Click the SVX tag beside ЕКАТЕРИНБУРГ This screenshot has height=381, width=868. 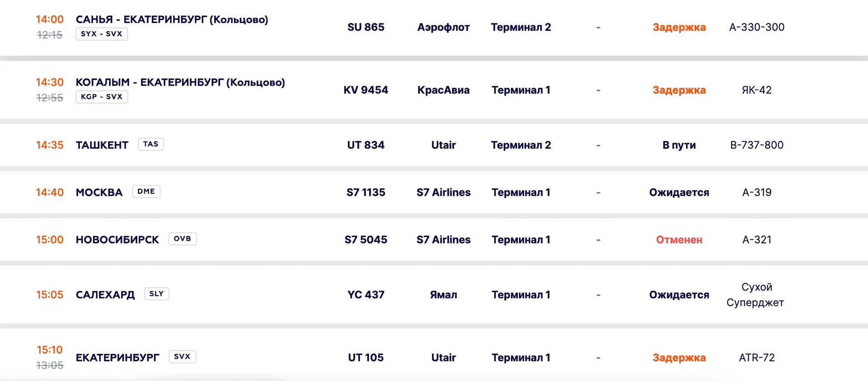tap(182, 357)
